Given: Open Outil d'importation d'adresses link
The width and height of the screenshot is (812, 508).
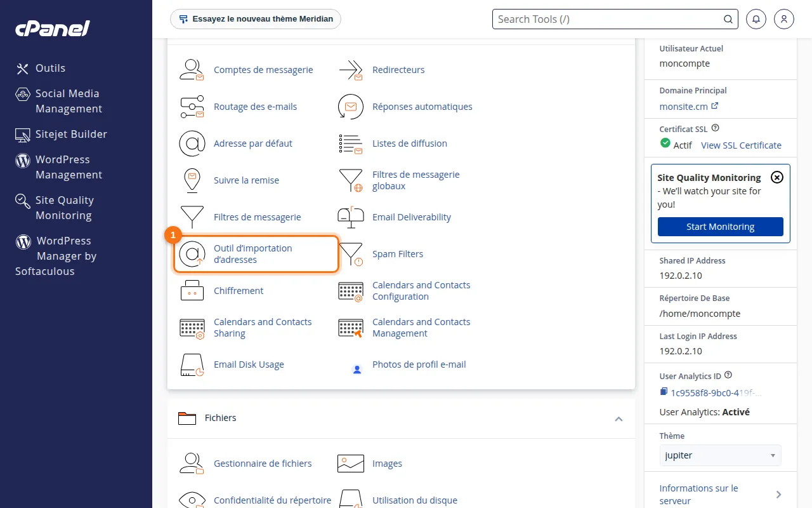Looking at the screenshot, I should click(253, 254).
